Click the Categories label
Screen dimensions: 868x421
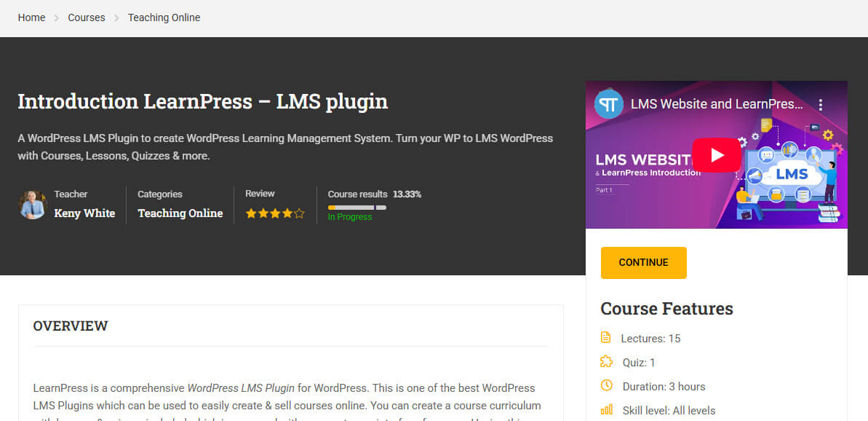tap(160, 194)
